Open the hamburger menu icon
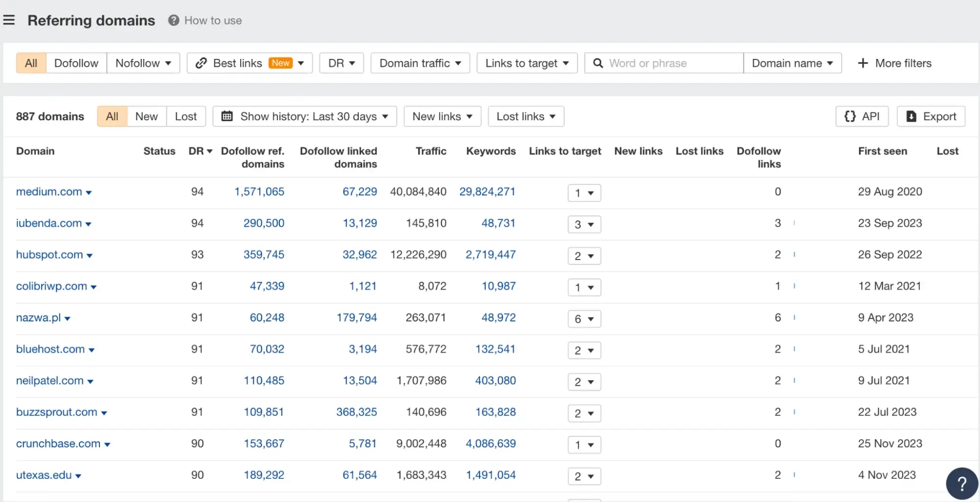Viewport: 980px width, 502px height. coord(9,20)
